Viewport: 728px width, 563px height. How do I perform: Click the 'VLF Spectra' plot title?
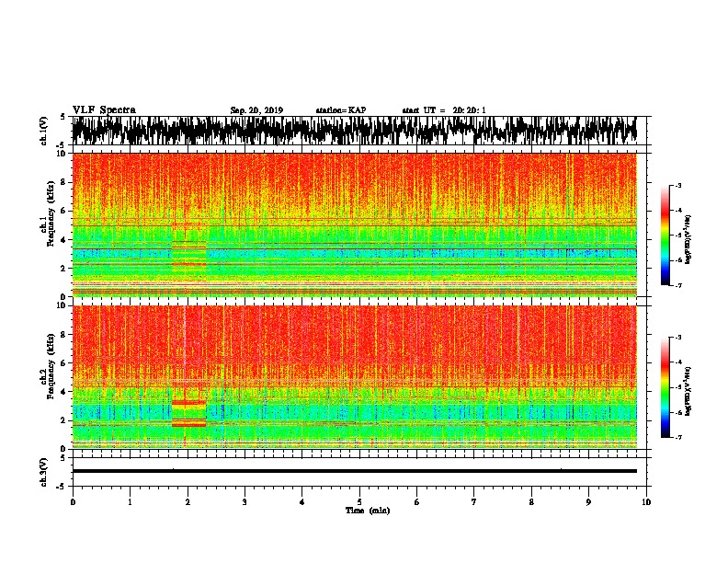pyautogui.click(x=104, y=109)
